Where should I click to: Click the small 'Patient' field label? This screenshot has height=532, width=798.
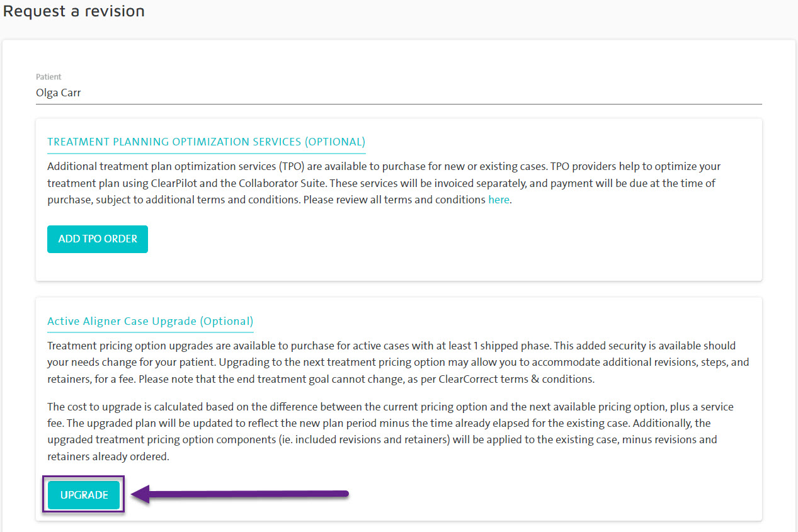(x=48, y=77)
